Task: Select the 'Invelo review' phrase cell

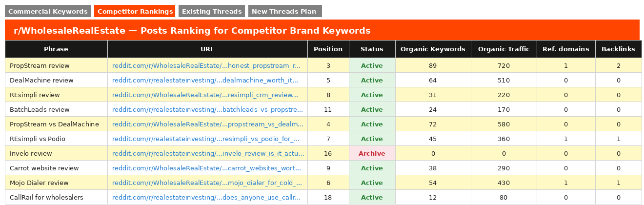Action: (56, 153)
